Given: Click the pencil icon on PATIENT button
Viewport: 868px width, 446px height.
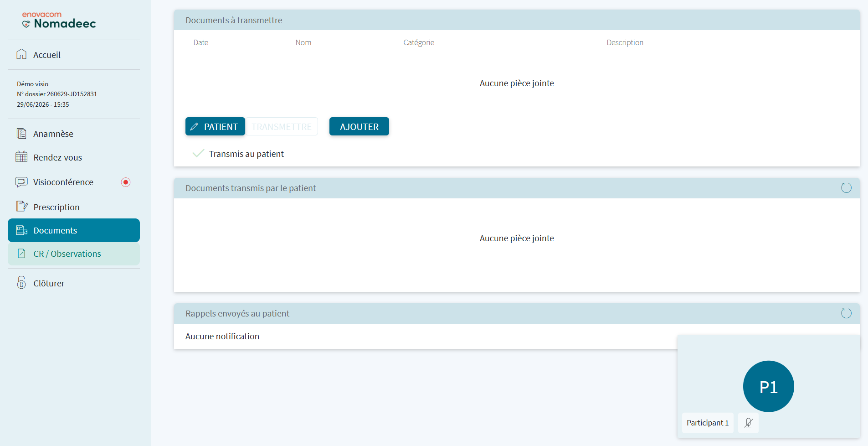Looking at the screenshot, I should tap(194, 126).
